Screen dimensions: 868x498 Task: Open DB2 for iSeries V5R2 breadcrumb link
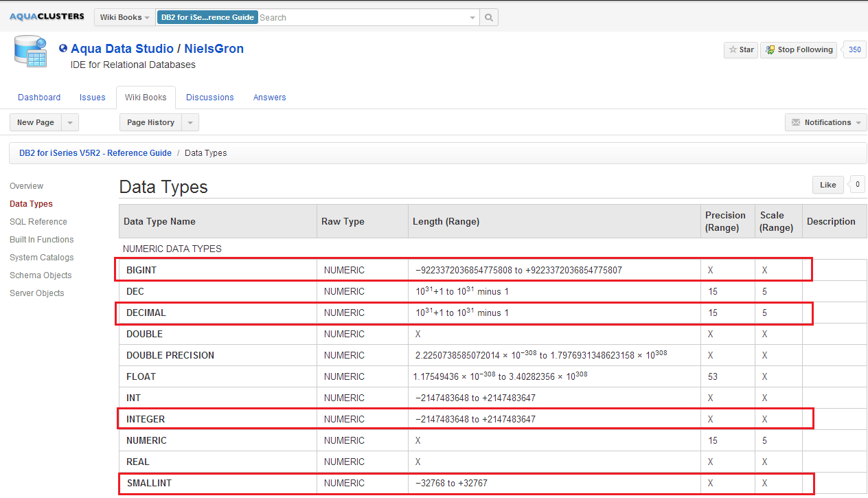(95, 153)
